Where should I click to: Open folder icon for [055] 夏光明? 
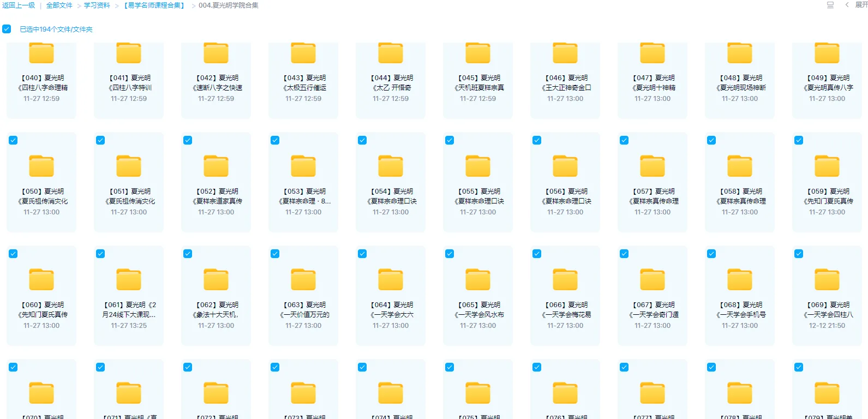click(x=478, y=166)
